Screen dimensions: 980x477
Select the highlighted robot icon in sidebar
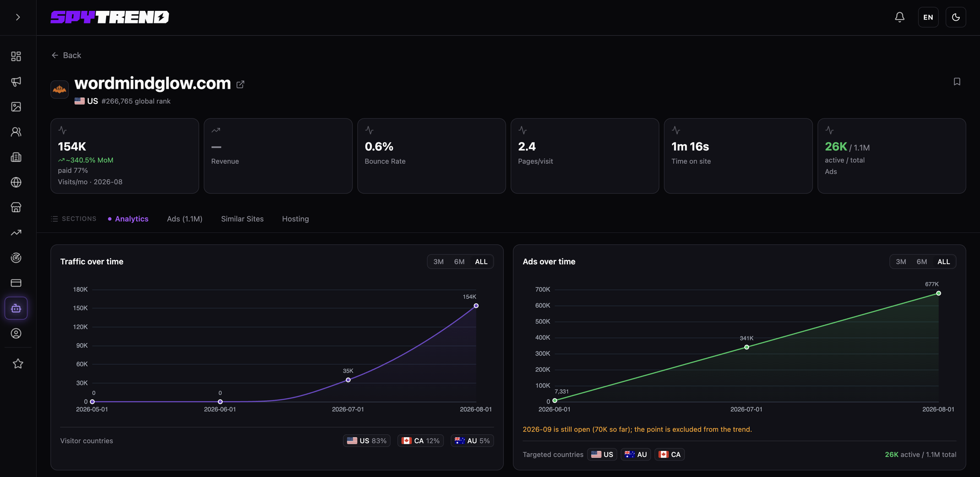[x=16, y=308]
